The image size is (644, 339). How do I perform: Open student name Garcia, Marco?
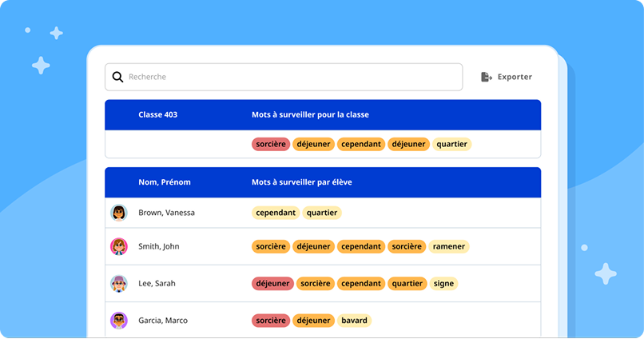[163, 321]
